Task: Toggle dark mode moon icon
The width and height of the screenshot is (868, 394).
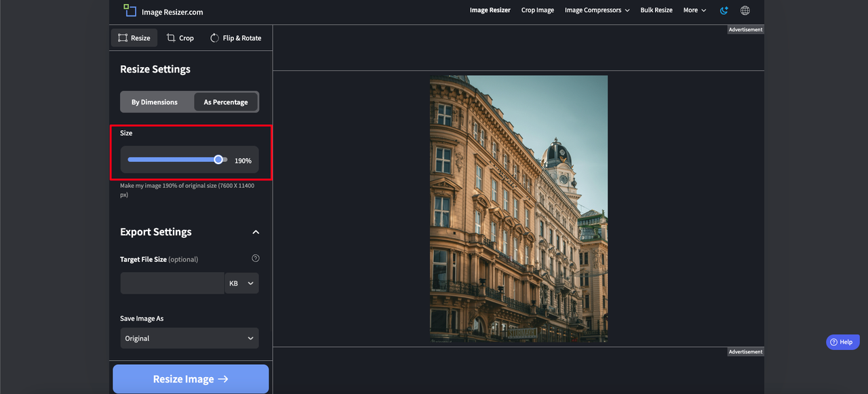Action: click(724, 10)
